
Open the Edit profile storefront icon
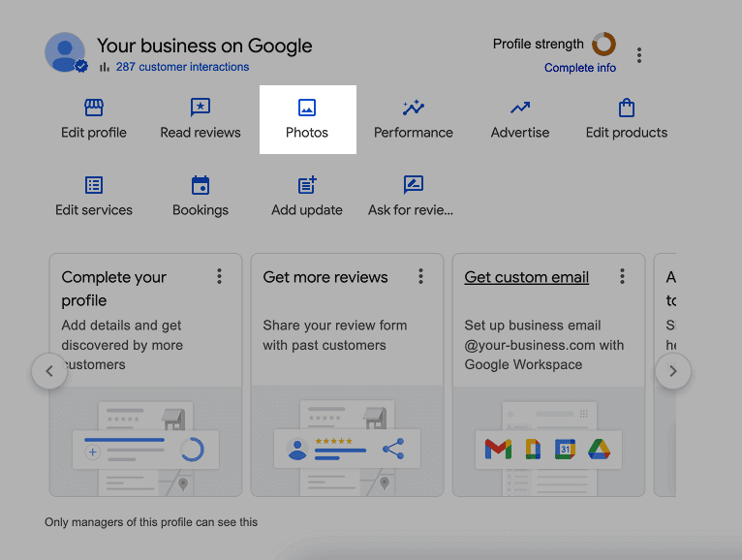94,108
